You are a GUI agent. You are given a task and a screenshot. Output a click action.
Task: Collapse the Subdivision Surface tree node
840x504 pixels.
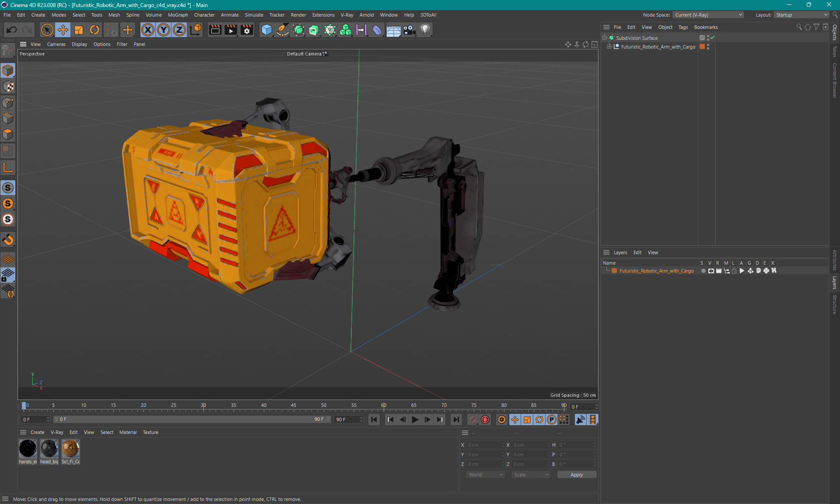(605, 38)
